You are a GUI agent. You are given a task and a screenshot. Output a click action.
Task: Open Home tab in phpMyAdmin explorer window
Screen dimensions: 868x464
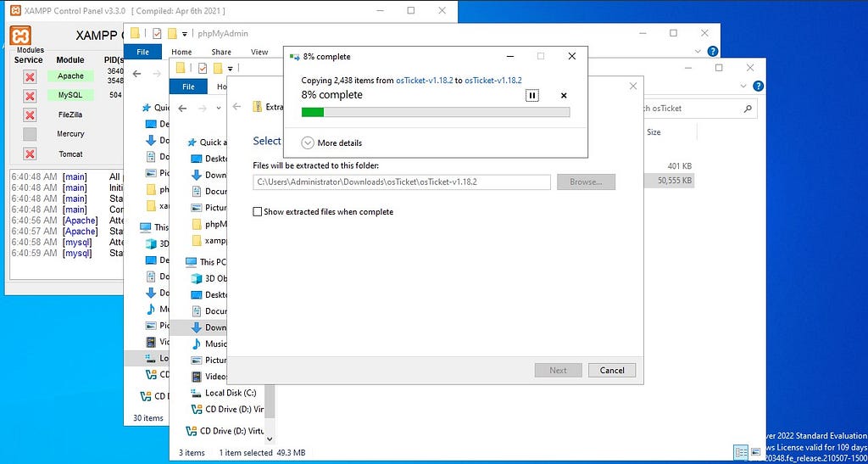tap(181, 52)
